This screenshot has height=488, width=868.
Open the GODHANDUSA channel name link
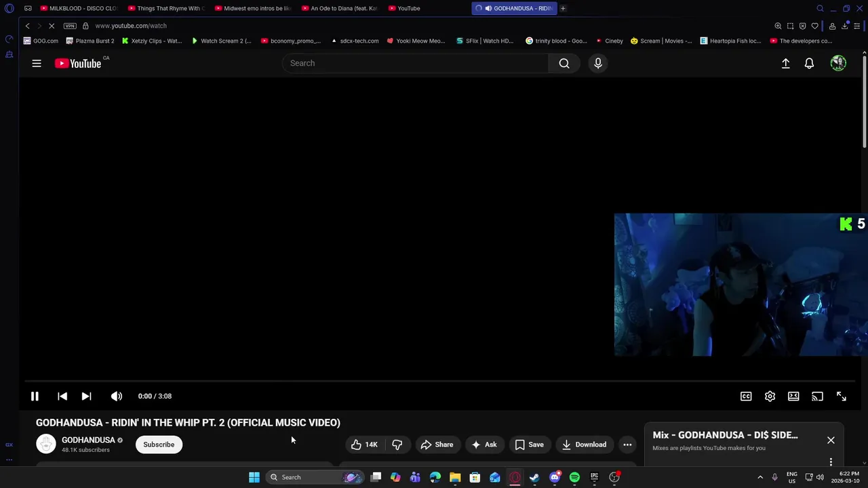point(88,440)
